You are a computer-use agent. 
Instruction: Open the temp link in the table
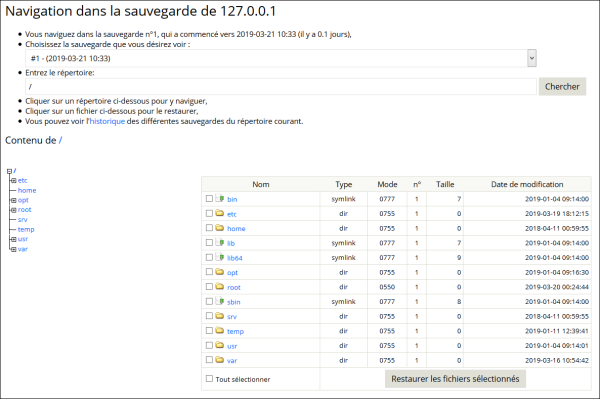[x=235, y=331]
